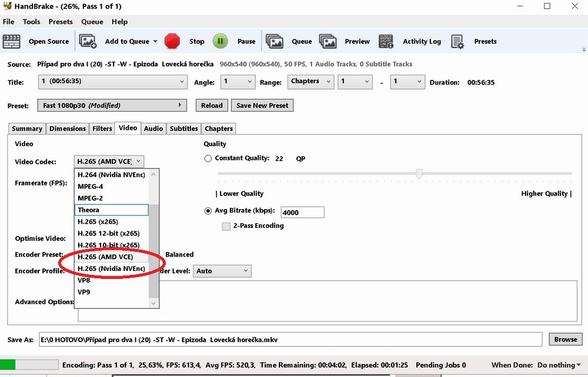This screenshot has height=377, width=588.
Task: Select the Avg Bitrate radio button
Action: [x=208, y=211]
